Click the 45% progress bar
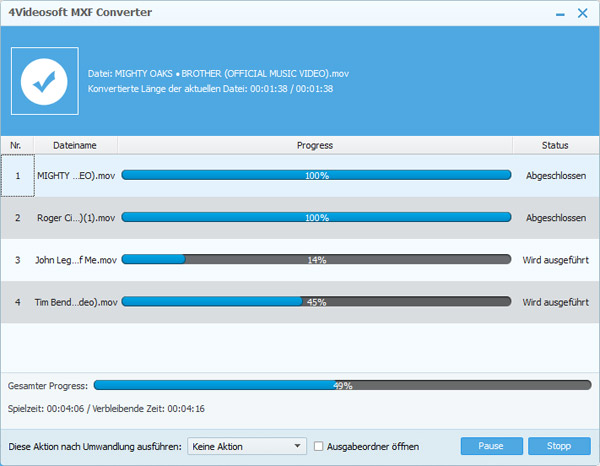This screenshot has width=600, height=466. (x=316, y=302)
